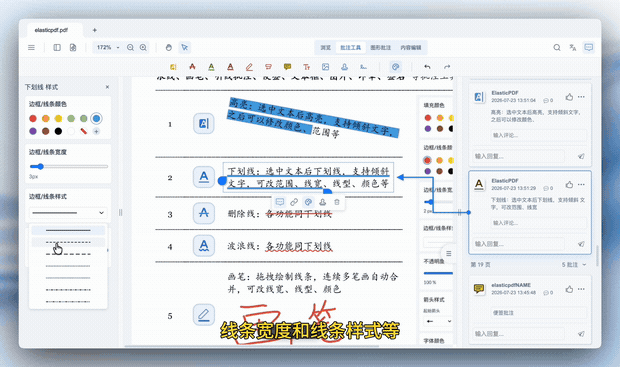This screenshot has width=620, height=367.
Task: Pick the black line color swatch
Action: tap(58, 131)
